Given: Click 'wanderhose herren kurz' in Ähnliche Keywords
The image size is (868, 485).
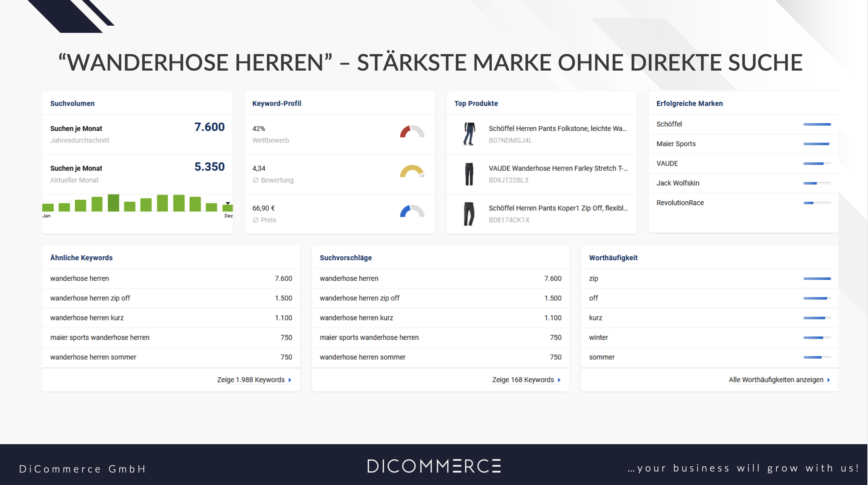Looking at the screenshot, I should [87, 317].
